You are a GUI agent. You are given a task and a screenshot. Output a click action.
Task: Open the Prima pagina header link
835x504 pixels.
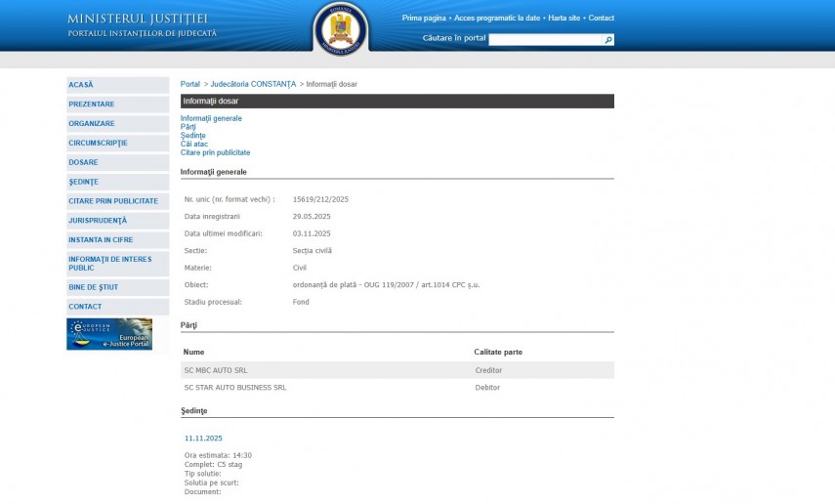pos(424,18)
